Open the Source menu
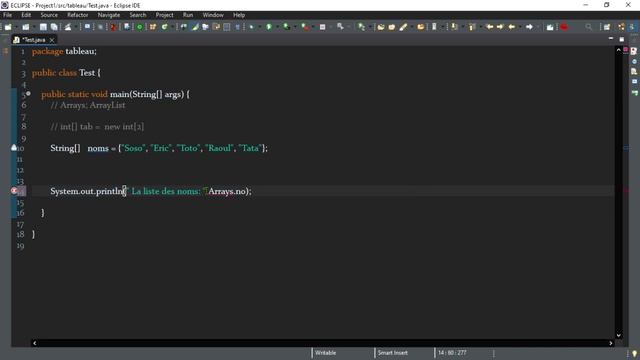The image size is (640, 360). (x=49, y=15)
